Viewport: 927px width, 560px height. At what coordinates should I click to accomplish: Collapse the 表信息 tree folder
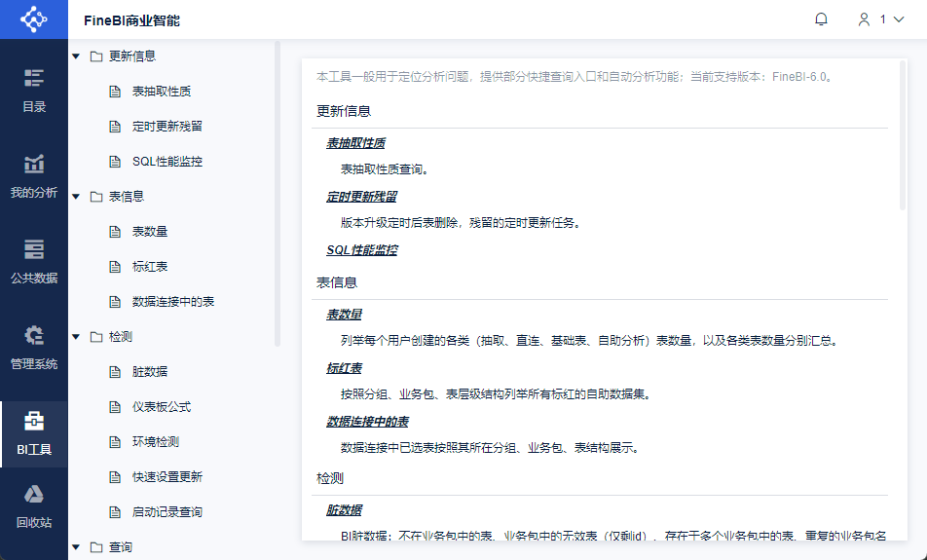pos(76,197)
